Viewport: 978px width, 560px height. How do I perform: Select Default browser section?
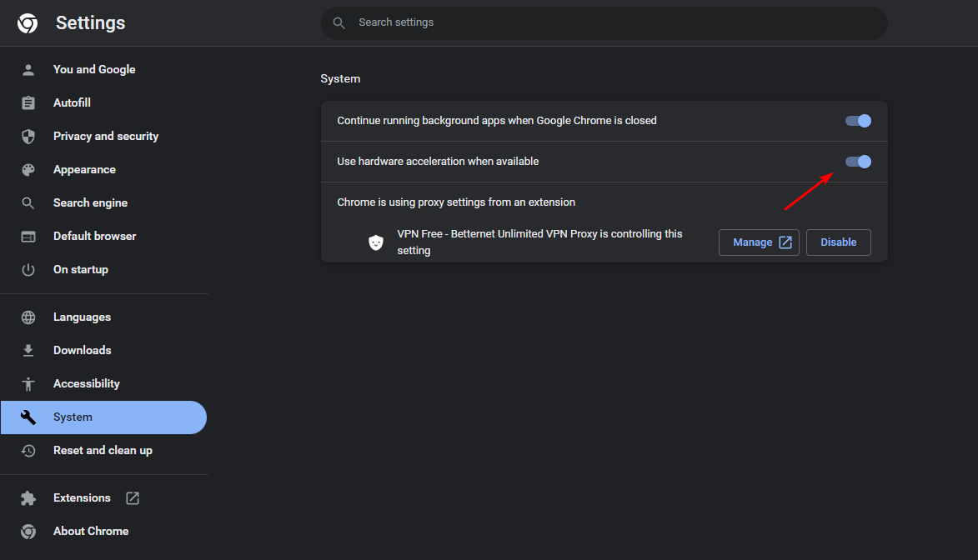coord(103,237)
